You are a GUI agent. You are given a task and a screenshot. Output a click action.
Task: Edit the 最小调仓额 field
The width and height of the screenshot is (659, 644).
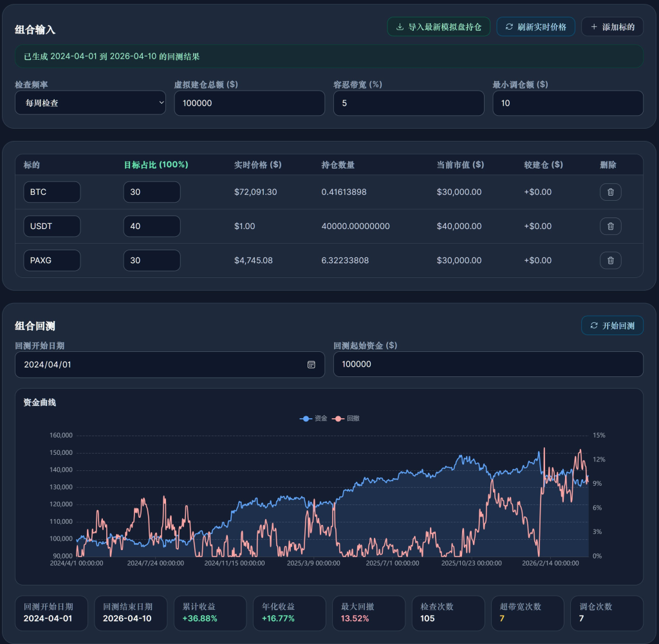click(x=568, y=103)
